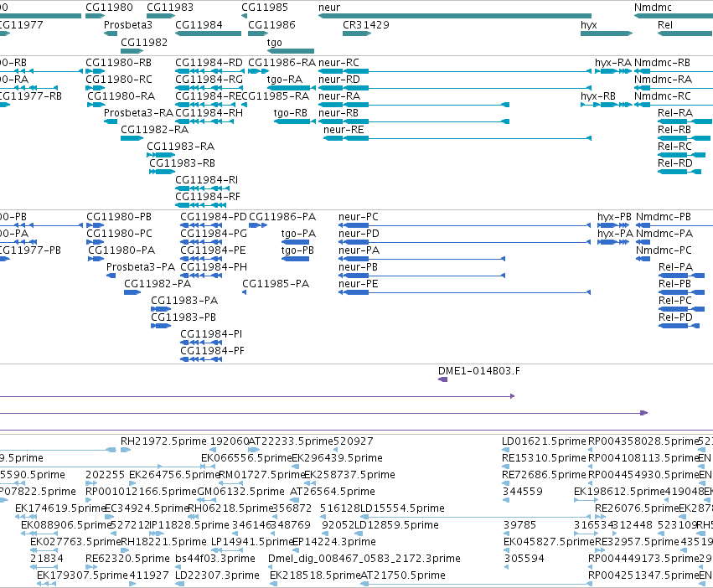Select transcript label CG11982-RA

[155, 130]
